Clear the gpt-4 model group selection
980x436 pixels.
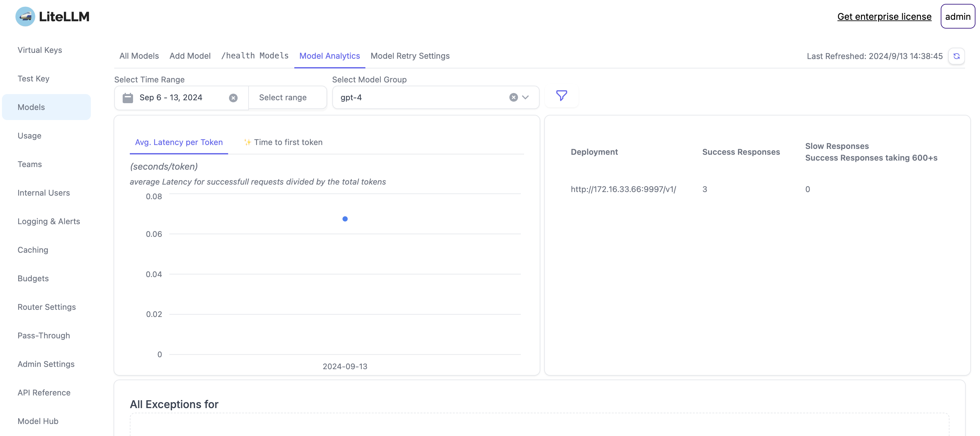click(513, 97)
